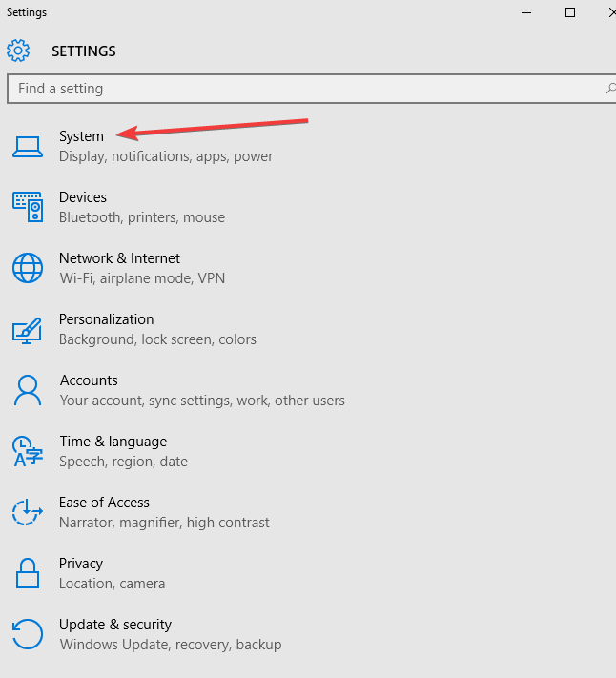Screen dimensions: 616x678
Task: Open the Accounts category title
Action: point(89,380)
